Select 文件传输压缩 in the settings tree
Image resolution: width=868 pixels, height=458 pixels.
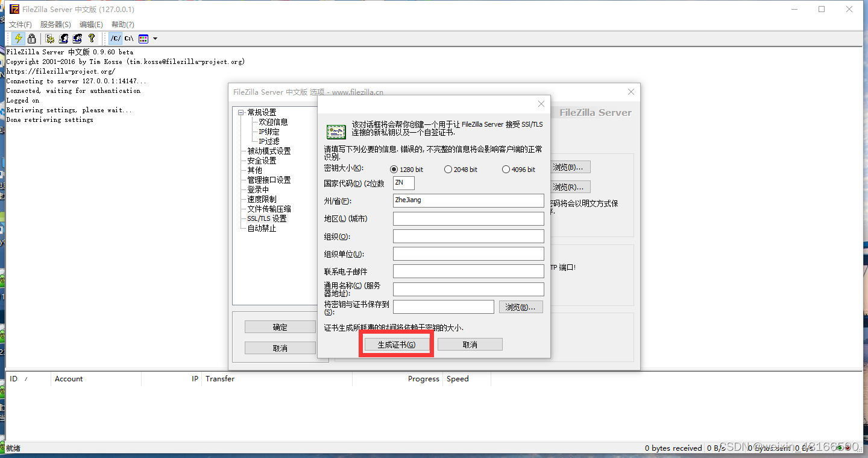point(269,209)
